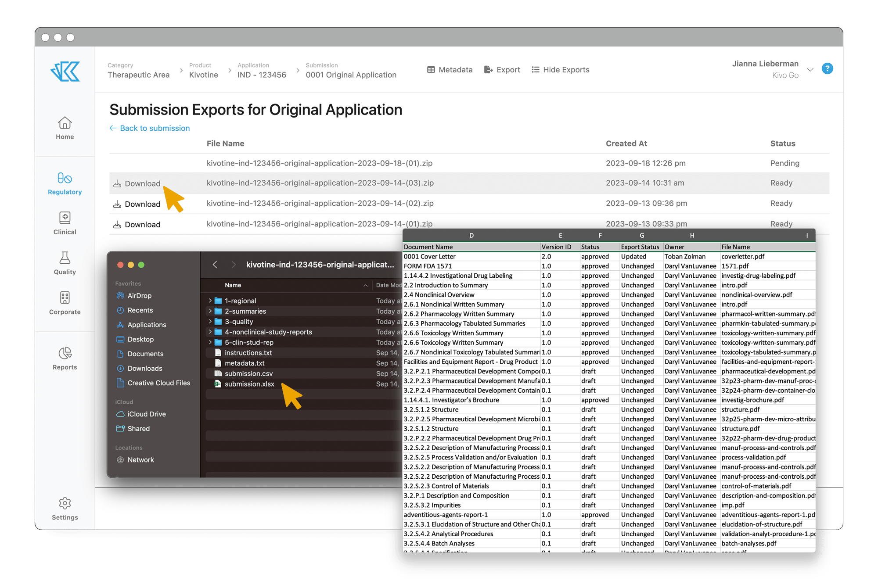
Task: Select the FORM FDA 1571 cell
Action: point(471,266)
